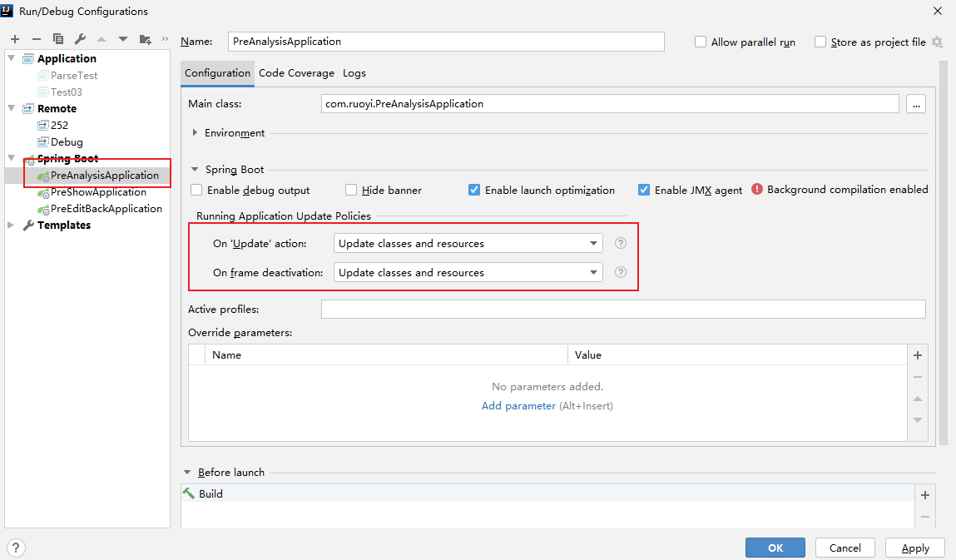Click help icon beside On frame deactivation
This screenshot has height=560, width=956.
click(x=620, y=272)
